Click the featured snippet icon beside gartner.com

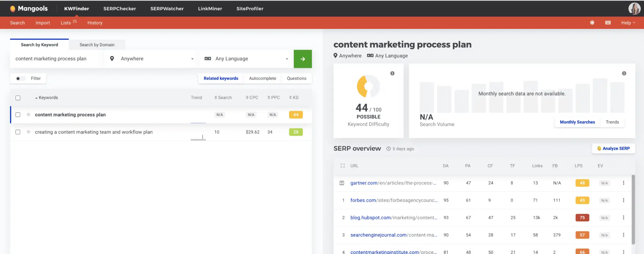pyautogui.click(x=342, y=183)
